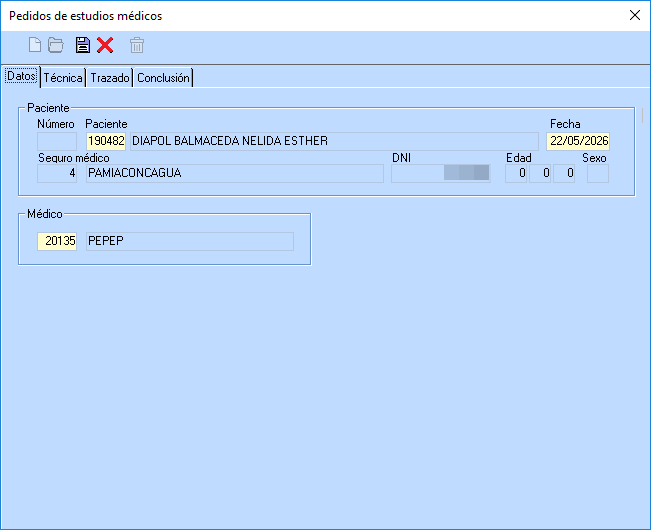Select the Médico code field 20135
This screenshot has width=651, height=530.
[57, 241]
